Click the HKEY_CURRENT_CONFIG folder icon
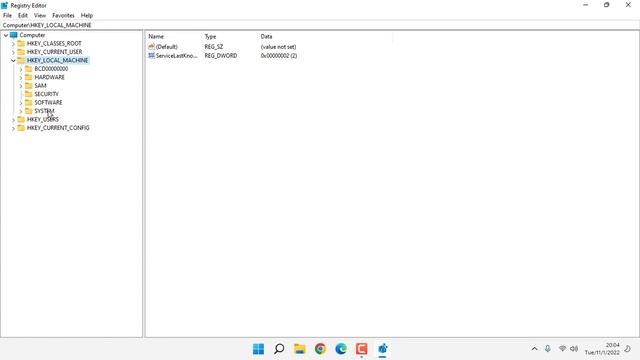Viewport: 640px width, 360px height. tap(21, 128)
